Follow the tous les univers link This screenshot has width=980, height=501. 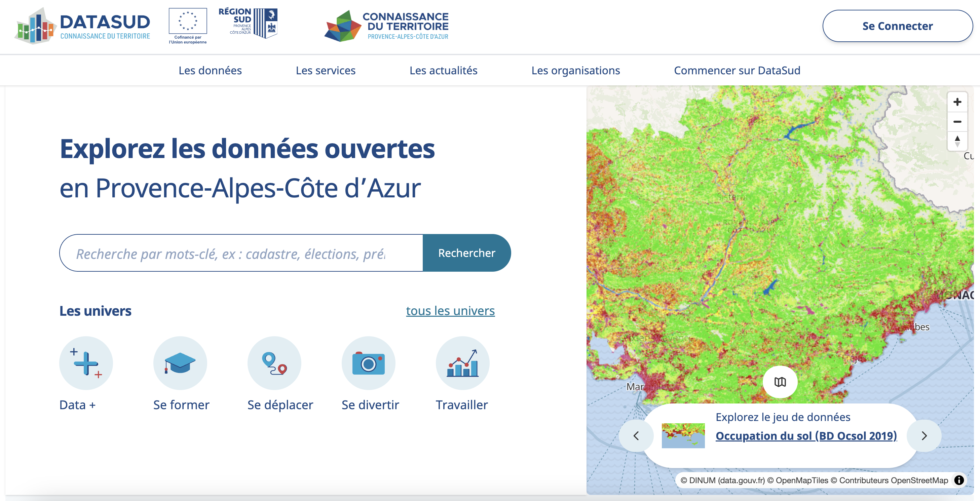point(450,310)
